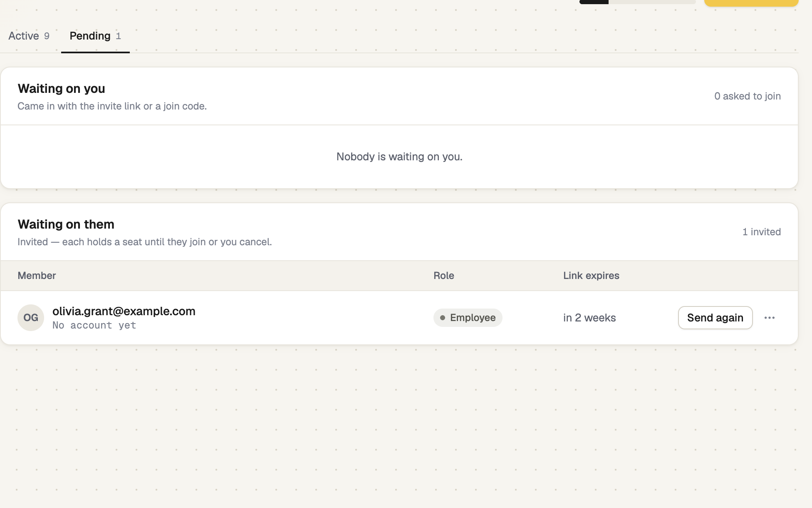
Task: Click the Member column header
Action: (x=37, y=276)
